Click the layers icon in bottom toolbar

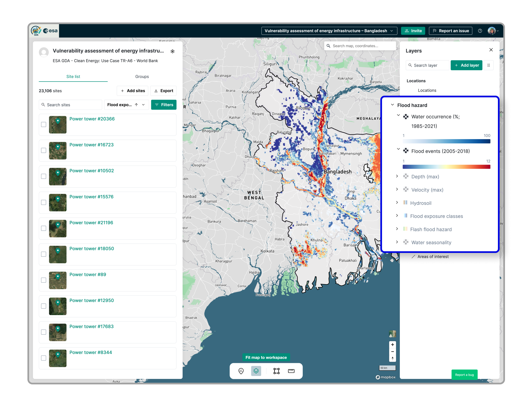pyautogui.click(x=256, y=371)
